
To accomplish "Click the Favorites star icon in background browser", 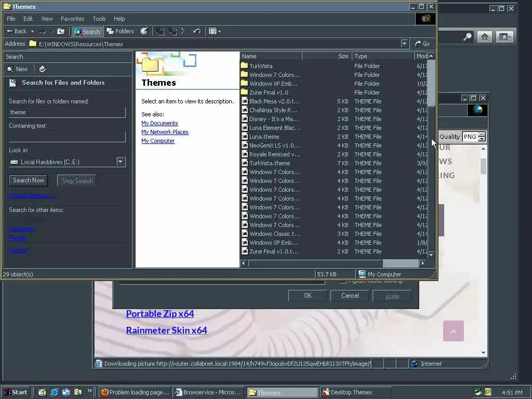I will [x=504, y=37].
